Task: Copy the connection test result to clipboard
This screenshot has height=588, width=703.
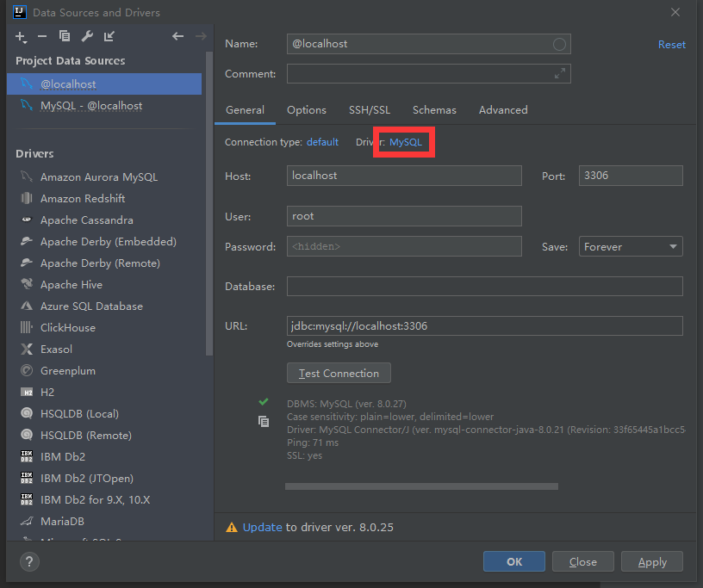Action: click(x=264, y=421)
